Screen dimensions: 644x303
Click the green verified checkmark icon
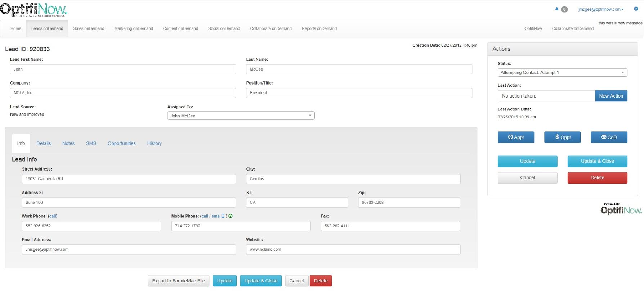pyautogui.click(x=231, y=216)
